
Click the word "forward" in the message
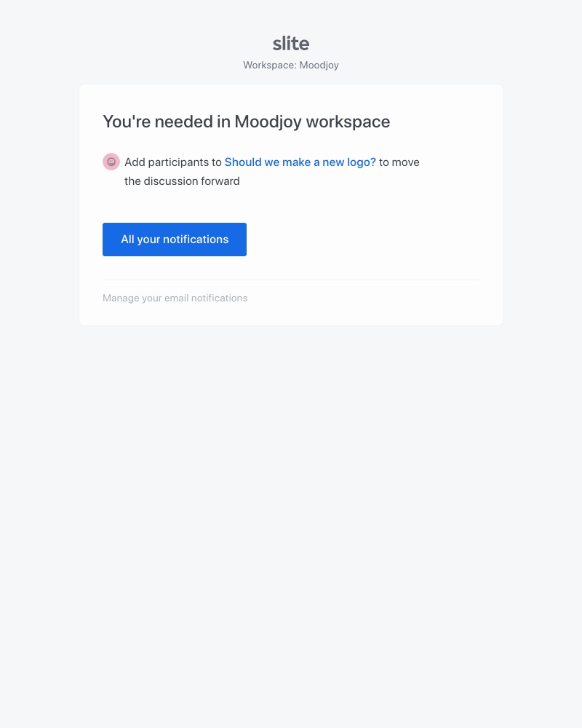pos(220,181)
